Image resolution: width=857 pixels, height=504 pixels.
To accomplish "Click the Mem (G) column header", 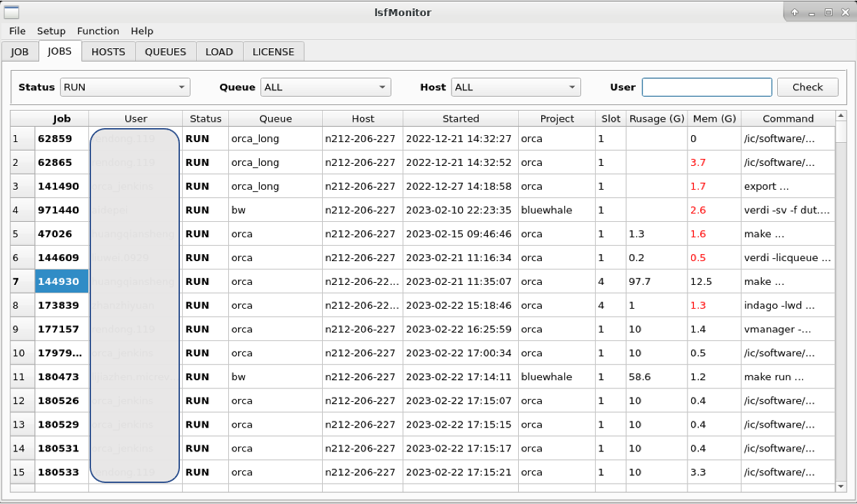I will click(x=713, y=118).
